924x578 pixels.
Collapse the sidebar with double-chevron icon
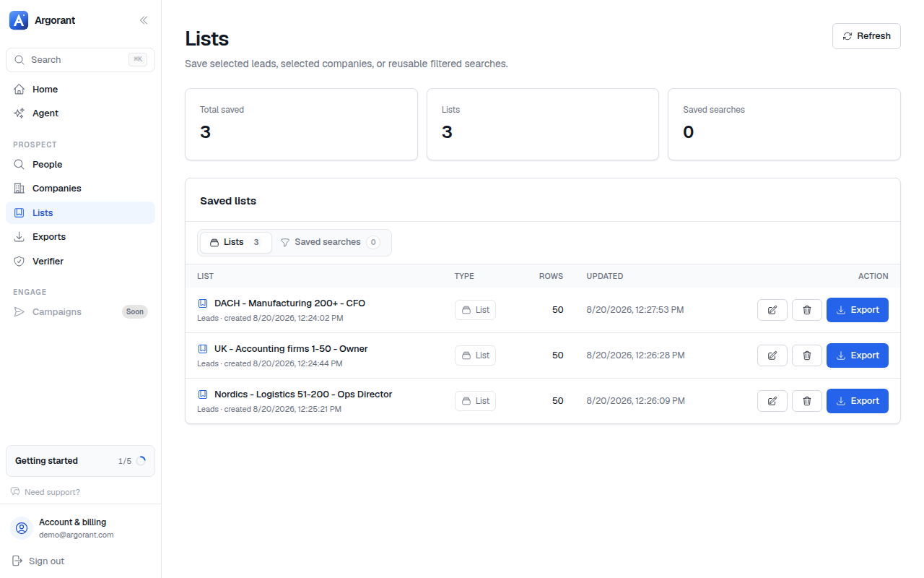(x=144, y=20)
